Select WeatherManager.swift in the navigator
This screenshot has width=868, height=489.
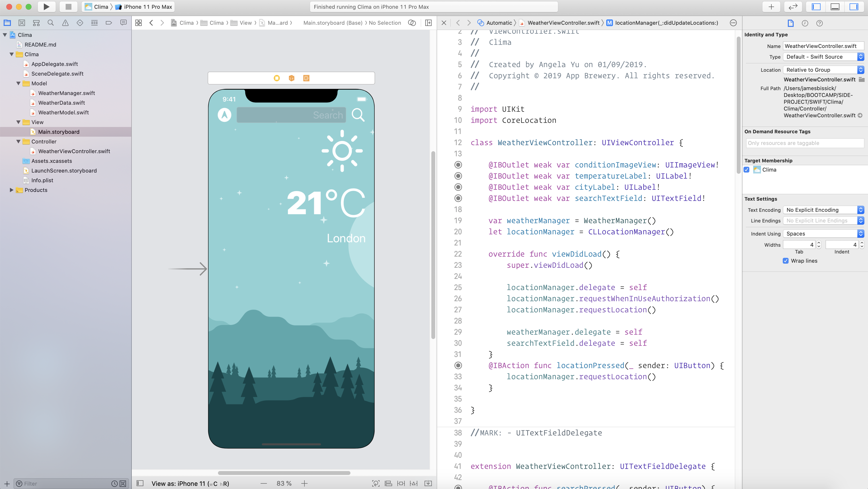pyautogui.click(x=66, y=93)
